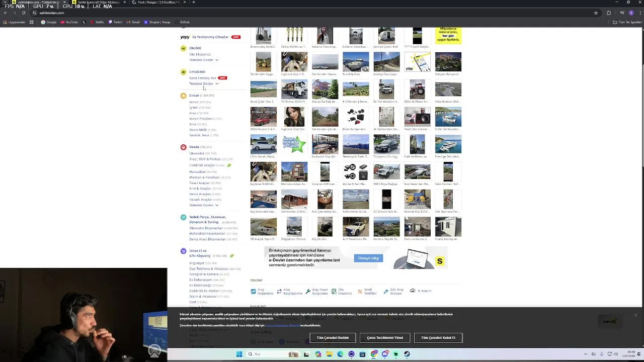The image size is (644, 362).
Task: Click the Araç Hasar Sorgulama icon
Action: [x=308, y=291]
